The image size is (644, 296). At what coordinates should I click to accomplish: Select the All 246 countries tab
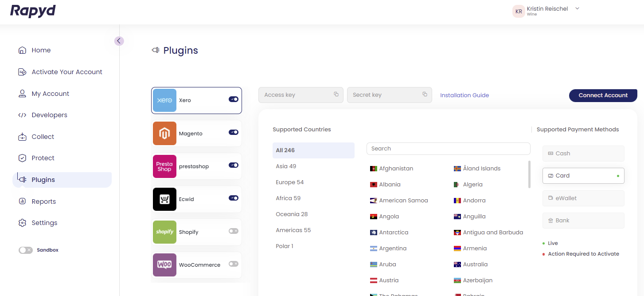coord(313,150)
